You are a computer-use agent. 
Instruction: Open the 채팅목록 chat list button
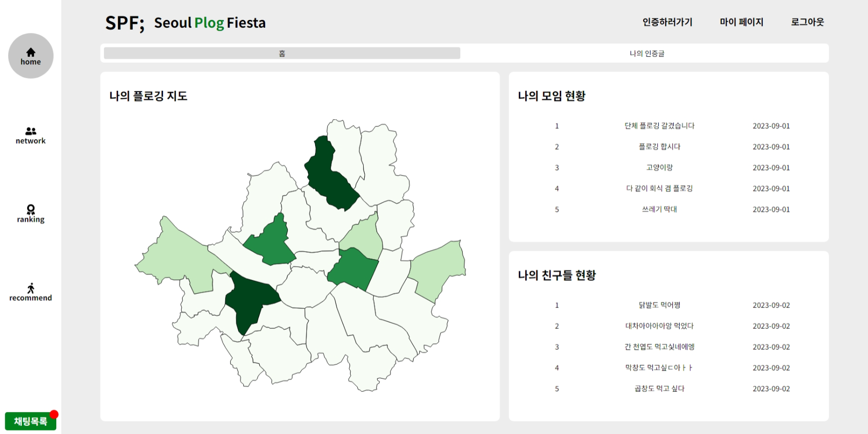(31, 421)
